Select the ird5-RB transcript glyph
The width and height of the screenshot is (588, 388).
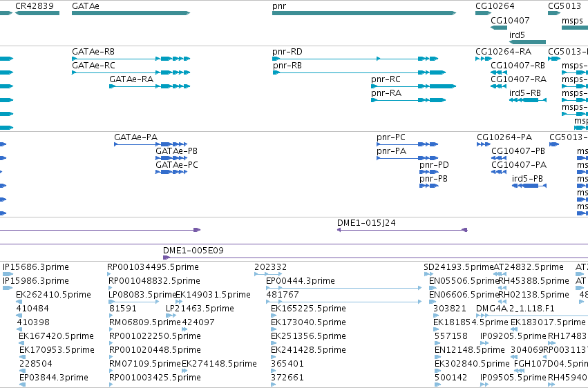(x=528, y=100)
